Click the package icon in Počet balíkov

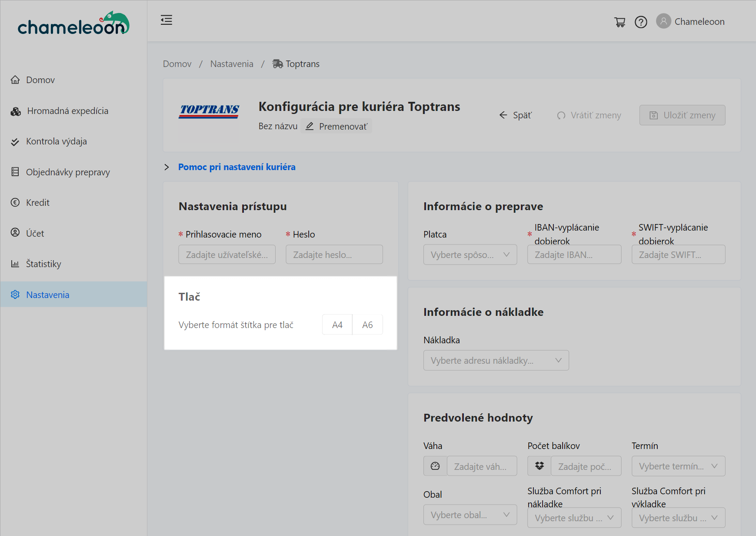(539, 466)
